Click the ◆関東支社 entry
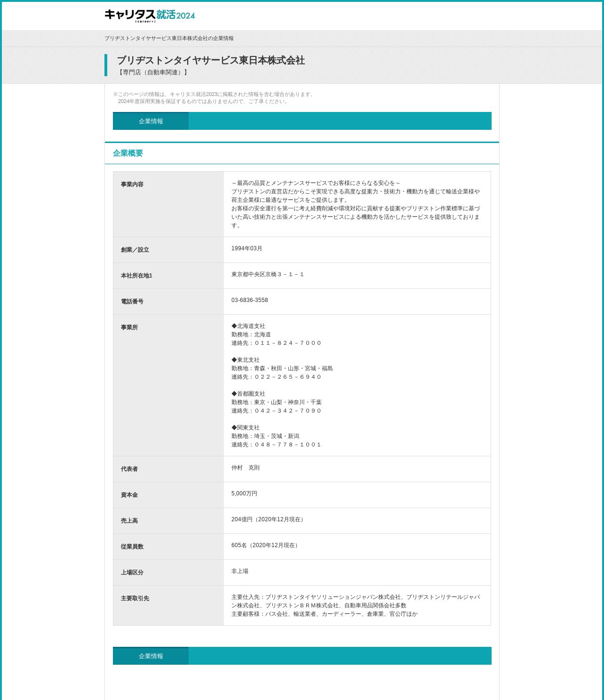Viewport: 604px width, 700px height. pos(246,428)
